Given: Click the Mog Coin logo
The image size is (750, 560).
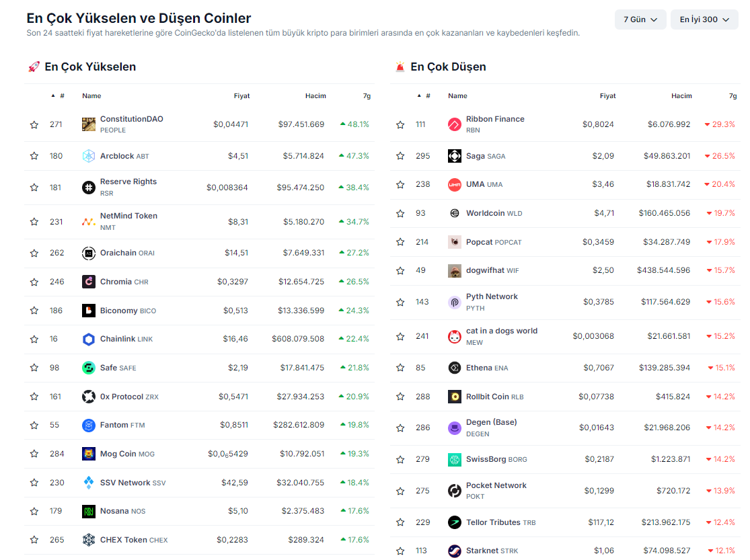Looking at the screenshot, I should [89, 454].
